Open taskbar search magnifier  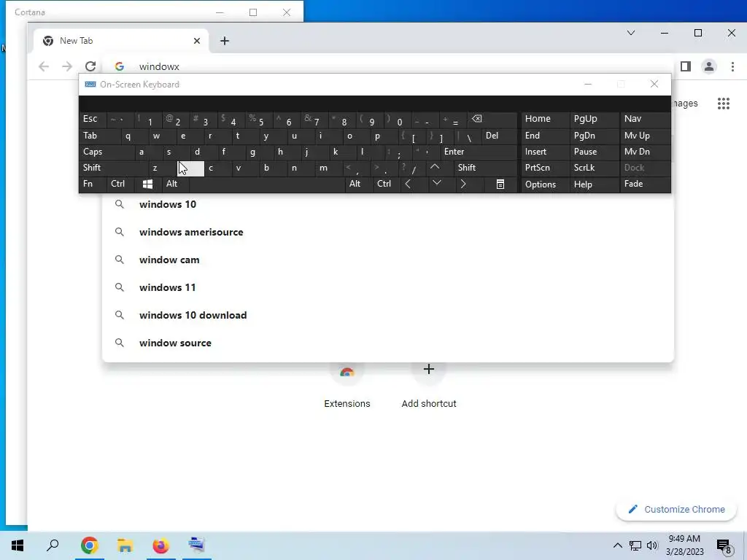pos(53,545)
